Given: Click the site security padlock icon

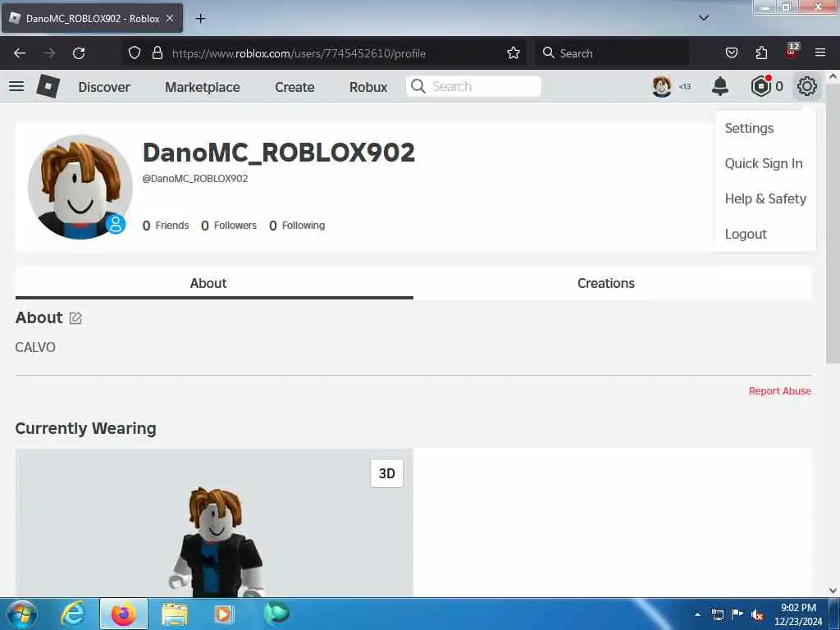Looking at the screenshot, I should (x=157, y=53).
